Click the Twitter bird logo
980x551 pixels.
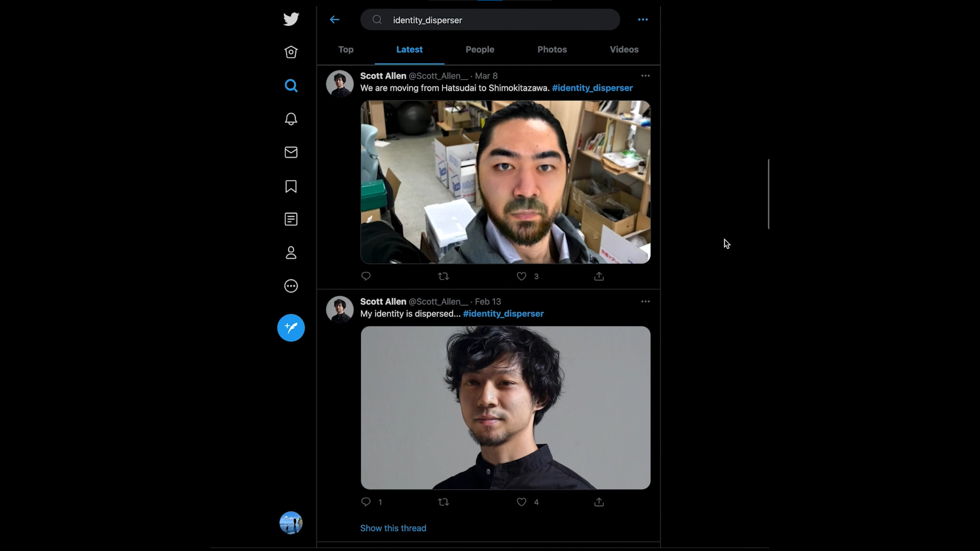pyautogui.click(x=291, y=19)
